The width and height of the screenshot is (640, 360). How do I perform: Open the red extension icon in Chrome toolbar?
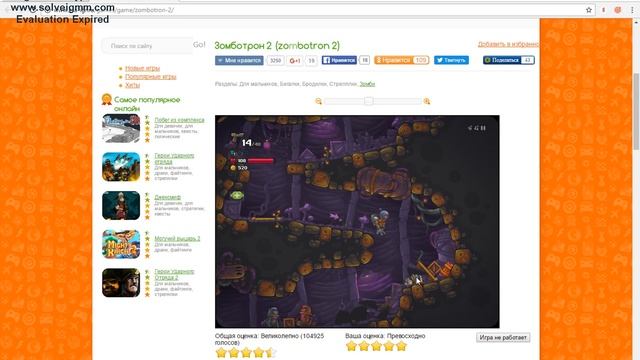[x=618, y=10]
